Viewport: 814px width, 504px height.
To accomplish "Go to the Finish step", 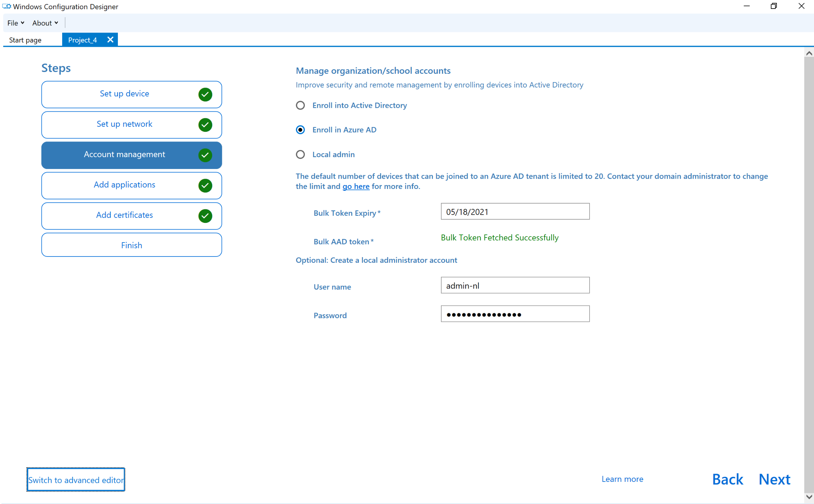I will (x=131, y=245).
